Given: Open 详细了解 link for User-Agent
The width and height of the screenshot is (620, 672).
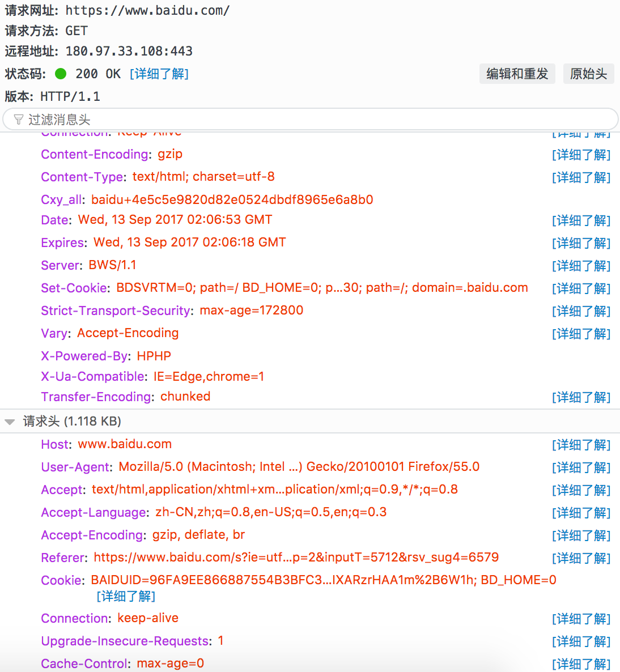Looking at the screenshot, I should click(581, 467).
